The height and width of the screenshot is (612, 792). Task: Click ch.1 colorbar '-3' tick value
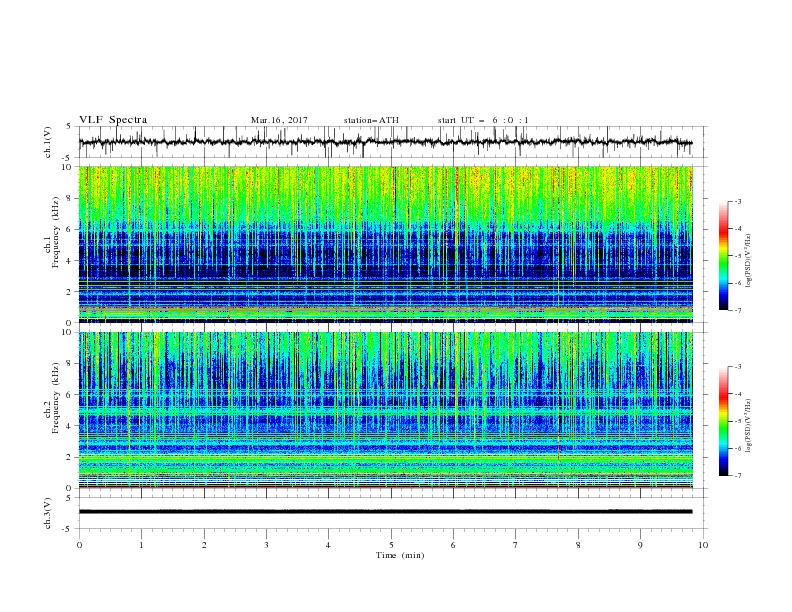(737, 201)
